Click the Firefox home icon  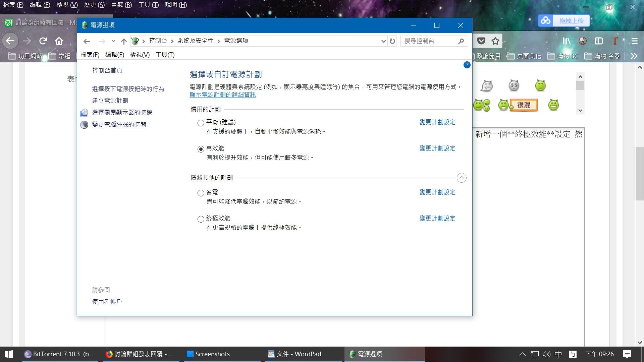pos(59,41)
